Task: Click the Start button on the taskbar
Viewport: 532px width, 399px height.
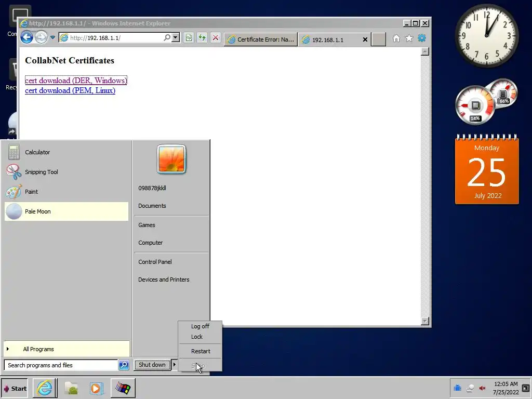Action: [14, 389]
